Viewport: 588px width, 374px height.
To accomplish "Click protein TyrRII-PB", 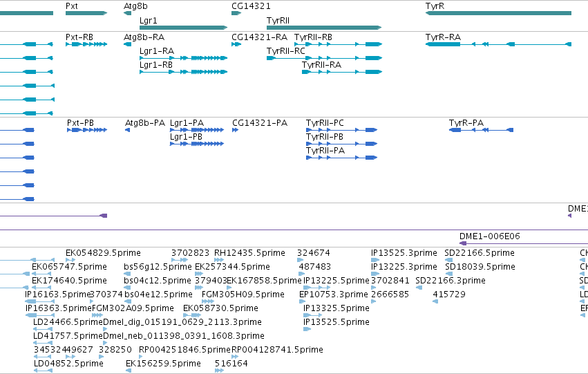I will click(x=325, y=137).
